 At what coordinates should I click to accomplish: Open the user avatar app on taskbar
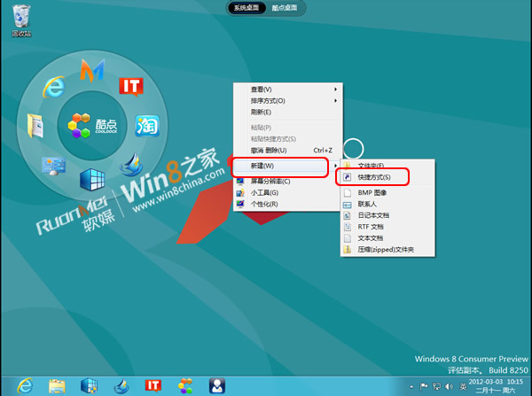(217, 386)
